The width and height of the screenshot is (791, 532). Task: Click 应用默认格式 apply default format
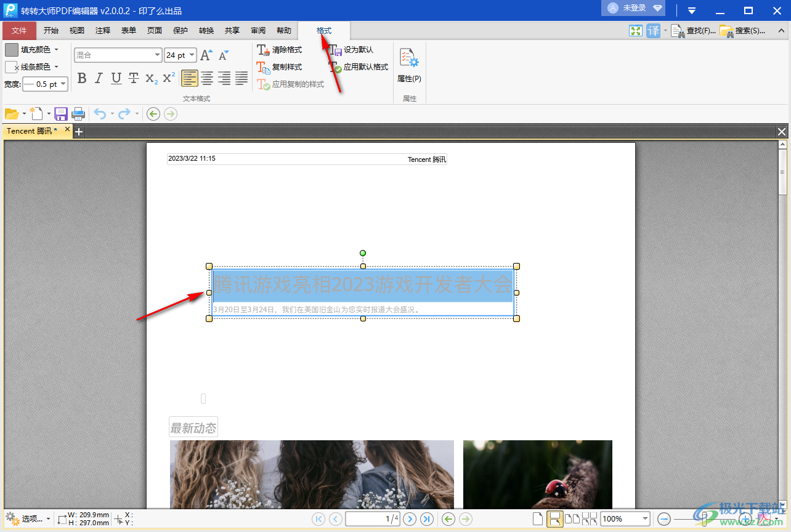[x=359, y=66]
